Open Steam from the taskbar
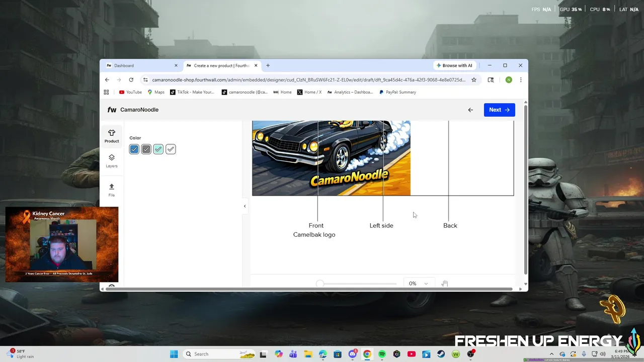Screen dimensions: 644x362 click(x=441, y=354)
